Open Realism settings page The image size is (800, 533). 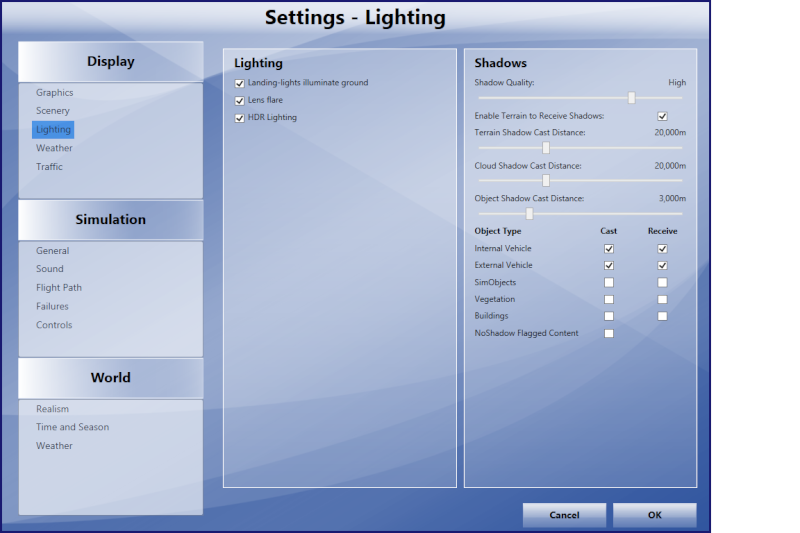pos(53,409)
